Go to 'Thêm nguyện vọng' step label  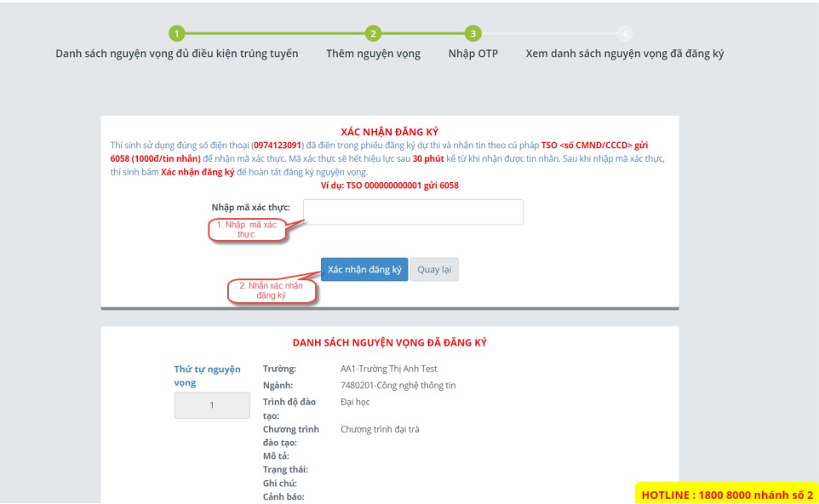[373, 54]
